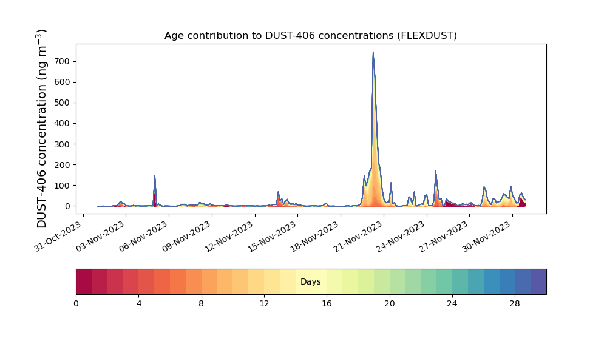This screenshot has height=364, width=607.
Task: Click y-axis tick label 500
Action: point(62,103)
